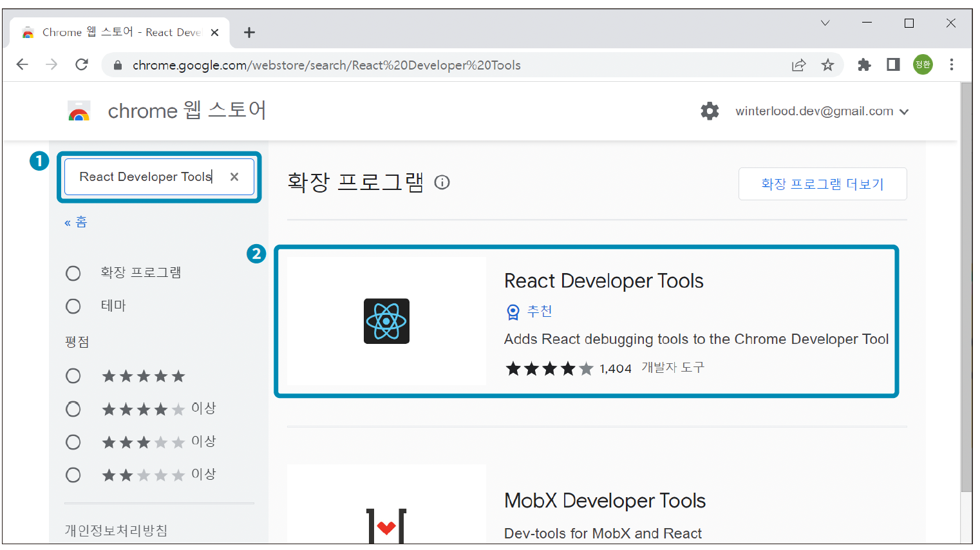
Task: Click the address bar URL
Action: [x=326, y=65]
